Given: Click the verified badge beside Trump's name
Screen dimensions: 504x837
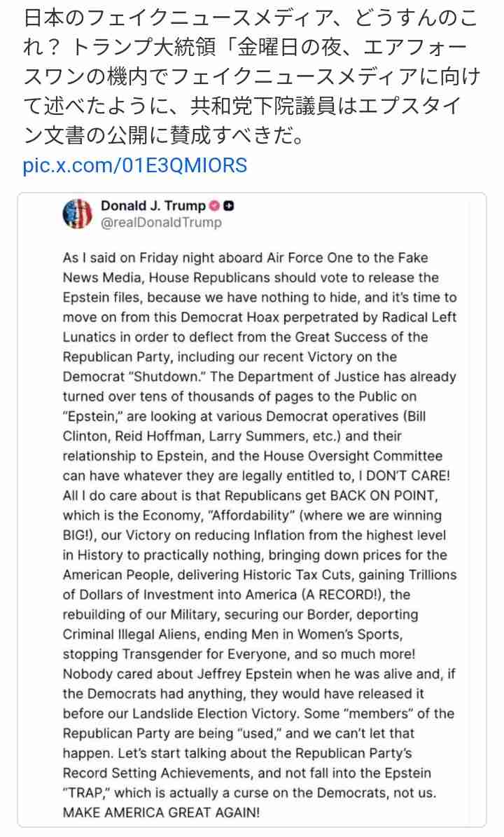Looking at the screenshot, I should 214,206.
